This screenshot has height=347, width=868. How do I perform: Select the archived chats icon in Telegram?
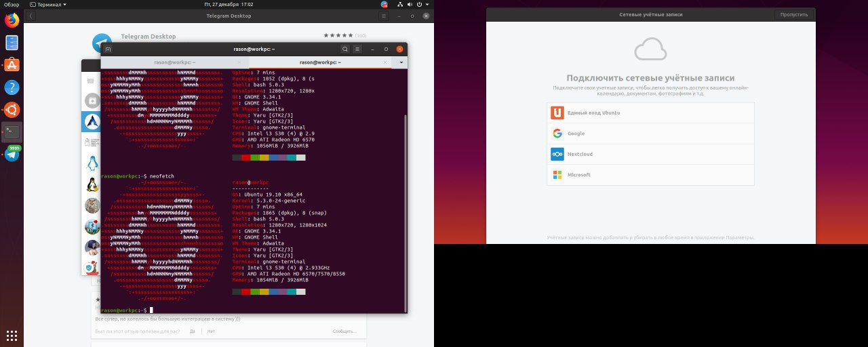[x=91, y=101]
